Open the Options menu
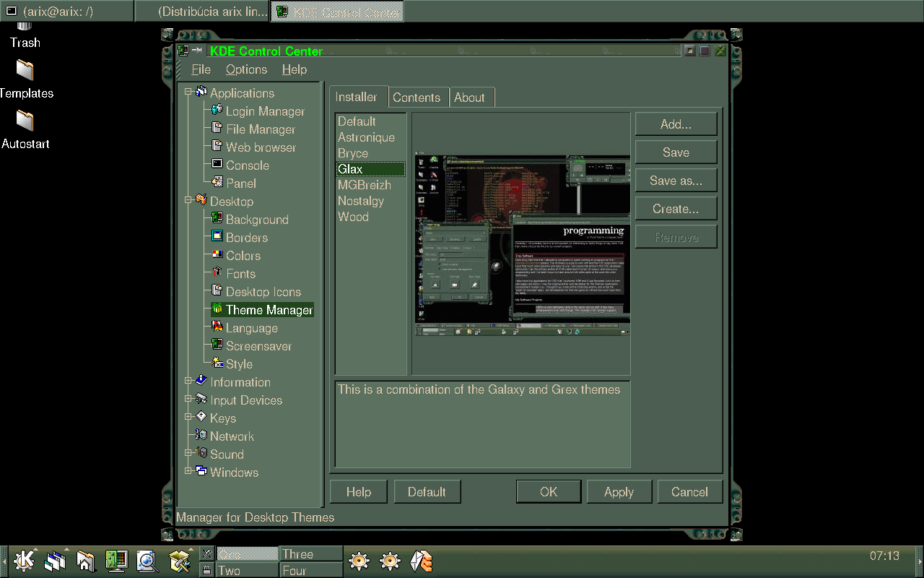This screenshot has height=578, width=924. [246, 69]
